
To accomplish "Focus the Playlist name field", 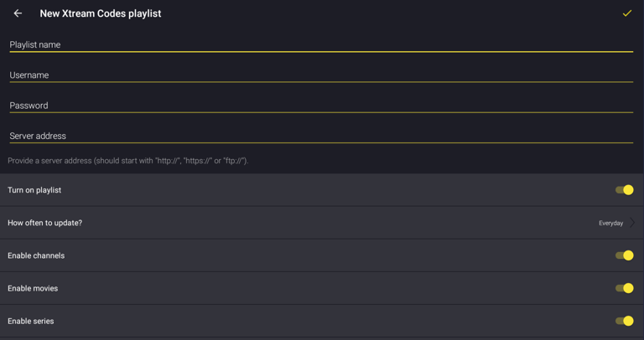I will point(321,44).
